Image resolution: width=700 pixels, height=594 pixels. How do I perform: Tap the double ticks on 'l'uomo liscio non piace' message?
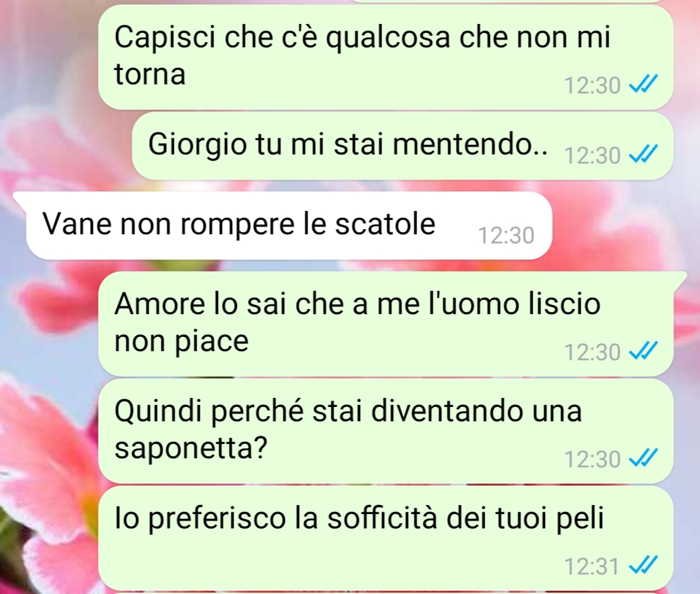click(x=644, y=351)
